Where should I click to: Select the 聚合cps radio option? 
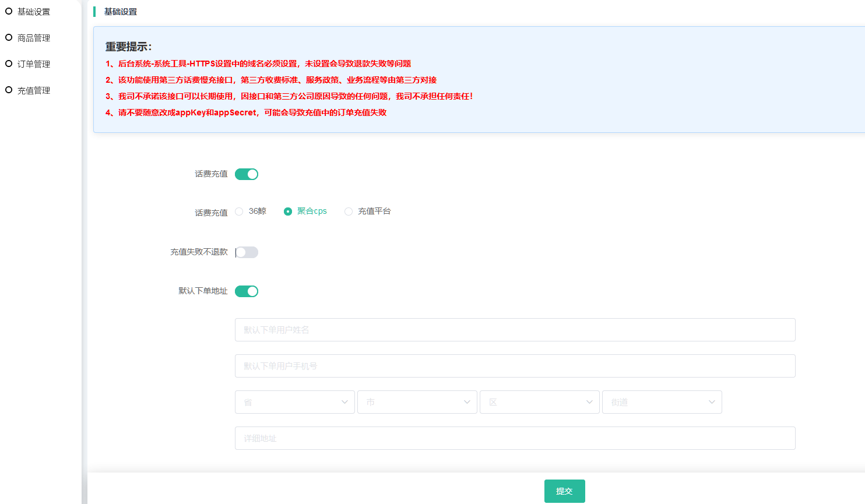pyautogui.click(x=288, y=212)
